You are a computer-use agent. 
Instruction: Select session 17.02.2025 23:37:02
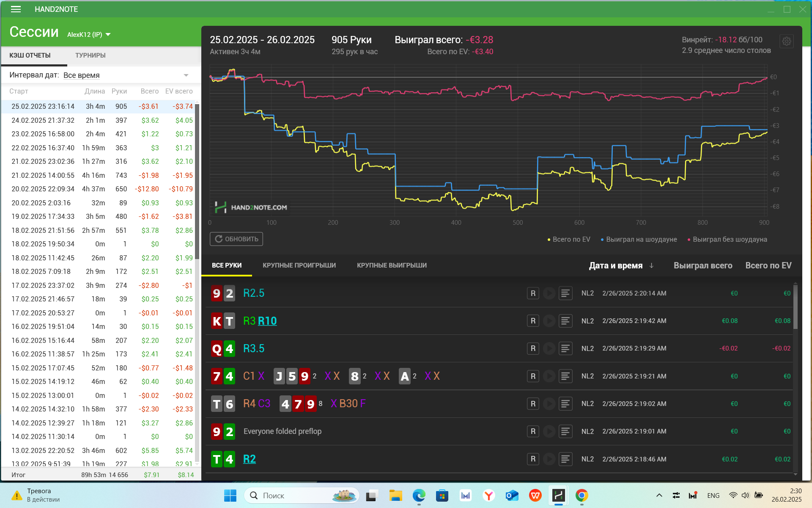(98, 285)
